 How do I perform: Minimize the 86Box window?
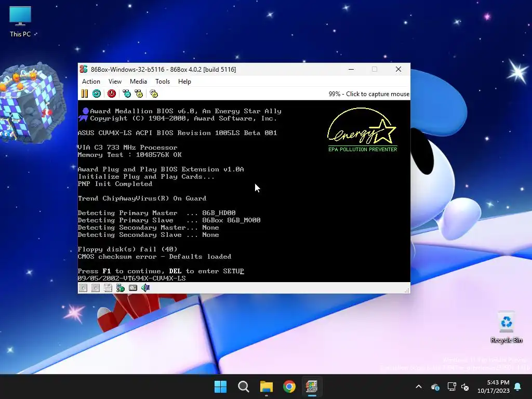(351, 69)
